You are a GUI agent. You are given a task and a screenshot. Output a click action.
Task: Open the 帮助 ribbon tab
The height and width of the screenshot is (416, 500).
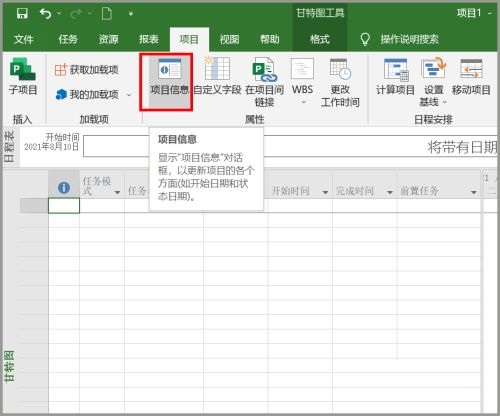pos(270,39)
